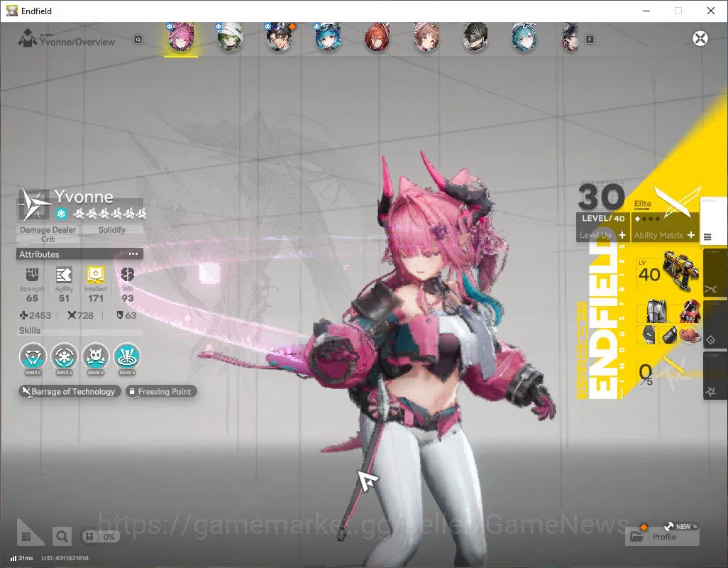Click the magnifier search icon
Image resolution: width=728 pixels, height=568 pixels.
pyautogui.click(x=62, y=537)
